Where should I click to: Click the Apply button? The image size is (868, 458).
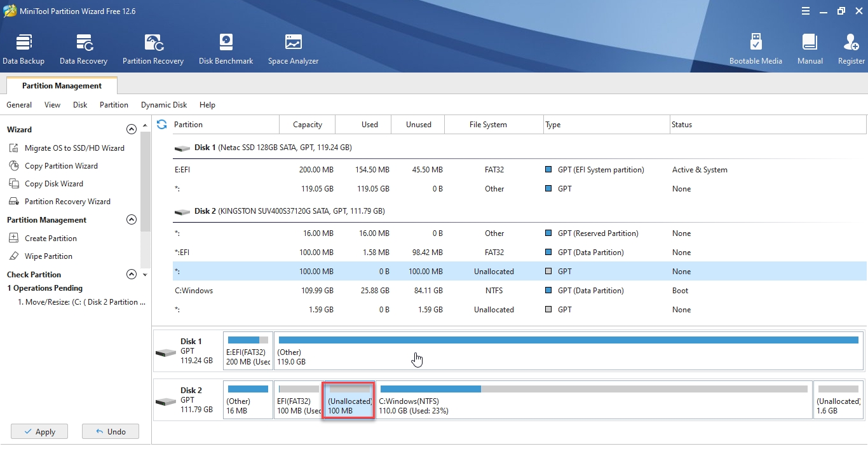(x=39, y=431)
